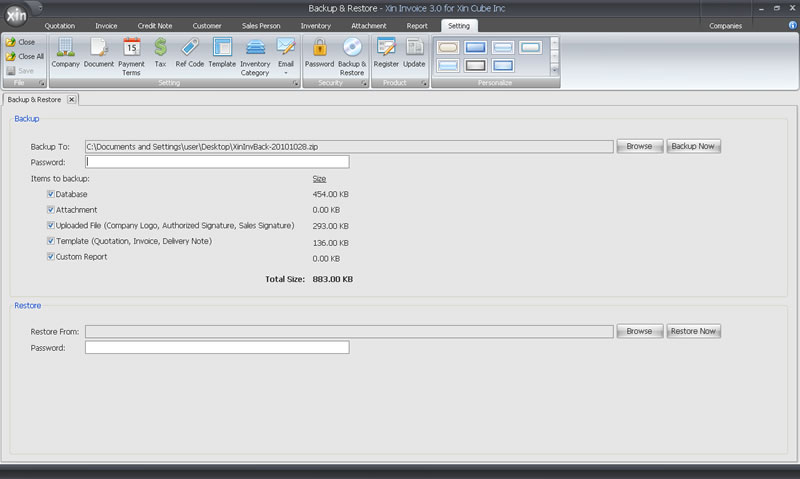The width and height of the screenshot is (800, 479).
Task: Click the Backup To path field
Action: pyautogui.click(x=349, y=147)
